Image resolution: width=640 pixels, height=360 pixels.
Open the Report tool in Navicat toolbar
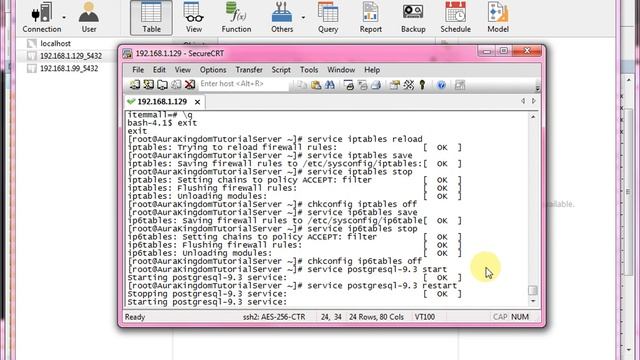[371, 18]
